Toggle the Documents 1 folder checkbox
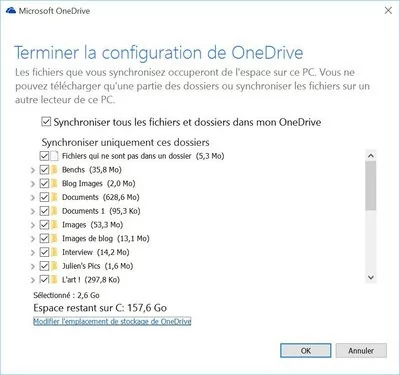 [44, 211]
